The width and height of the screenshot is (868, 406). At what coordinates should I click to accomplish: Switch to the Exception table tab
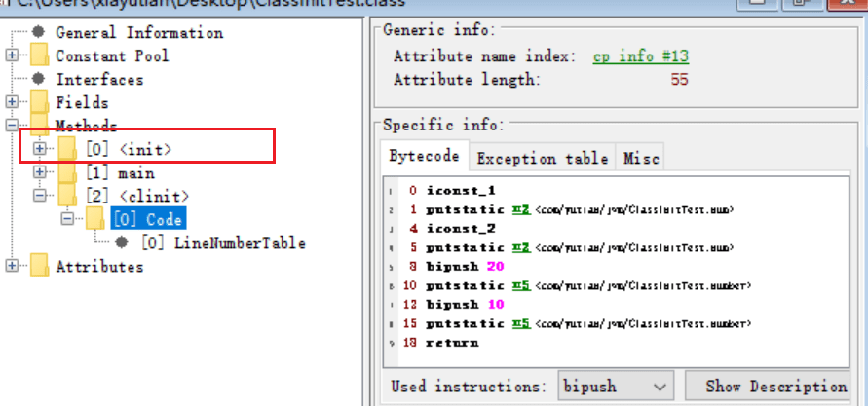[542, 158]
